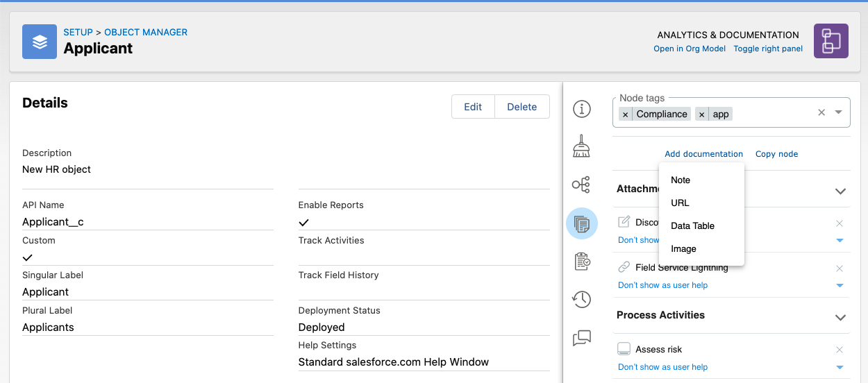Click the Edit button

click(473, 107)
